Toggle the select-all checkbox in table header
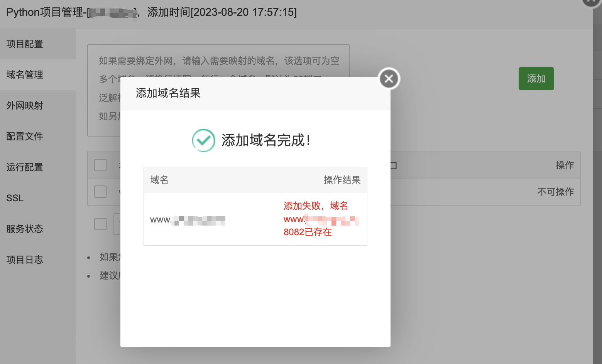The height and width of the screenshot is (364, 602). [100, 165]
